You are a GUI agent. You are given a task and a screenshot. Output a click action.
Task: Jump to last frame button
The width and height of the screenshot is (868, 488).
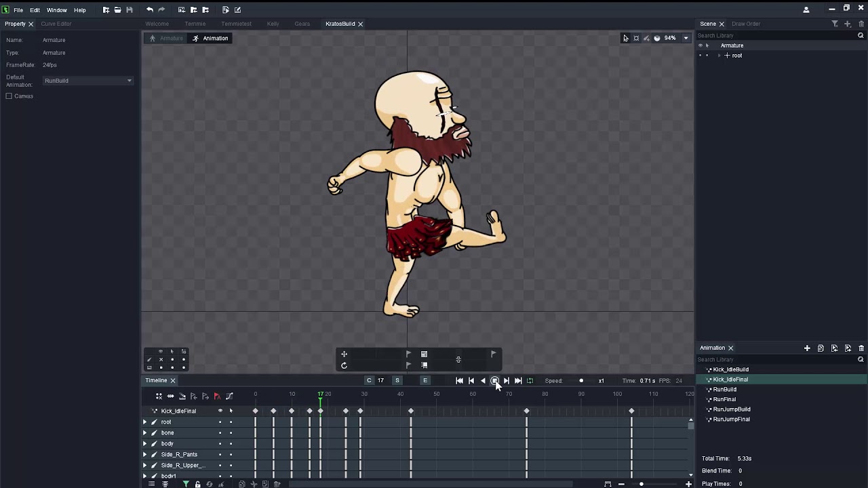518,381
